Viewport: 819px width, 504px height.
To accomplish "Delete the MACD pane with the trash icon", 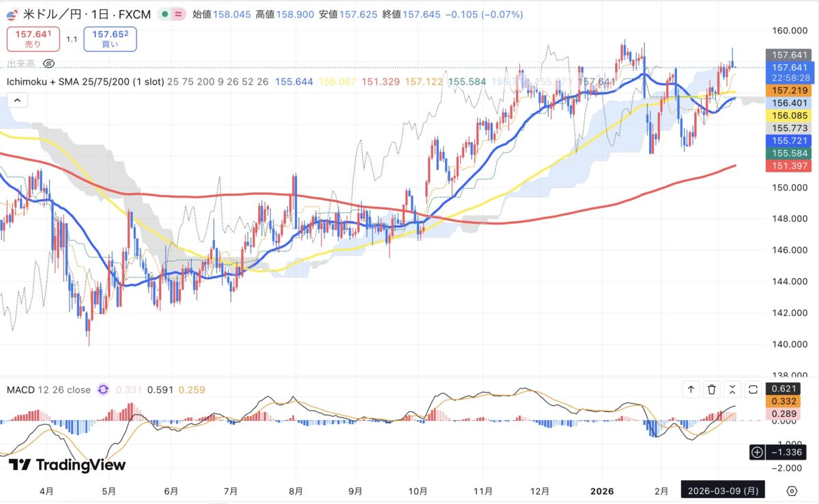I will coord(712,389).
